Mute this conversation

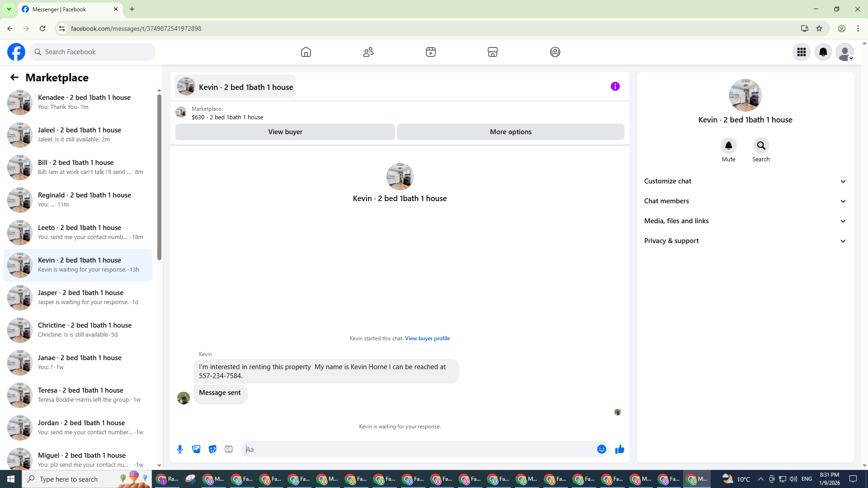point(728,145)
